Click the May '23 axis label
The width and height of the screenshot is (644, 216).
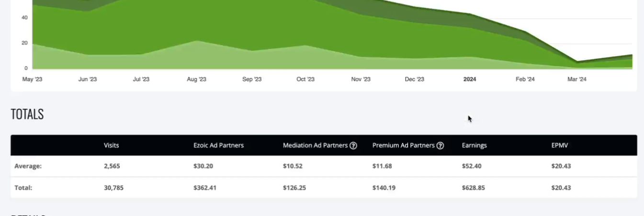tap(32, 80)
